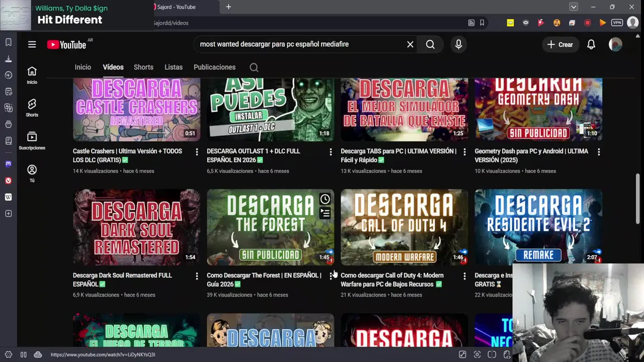Click the sync cloud icon in status bar

(x=38, y=354)
